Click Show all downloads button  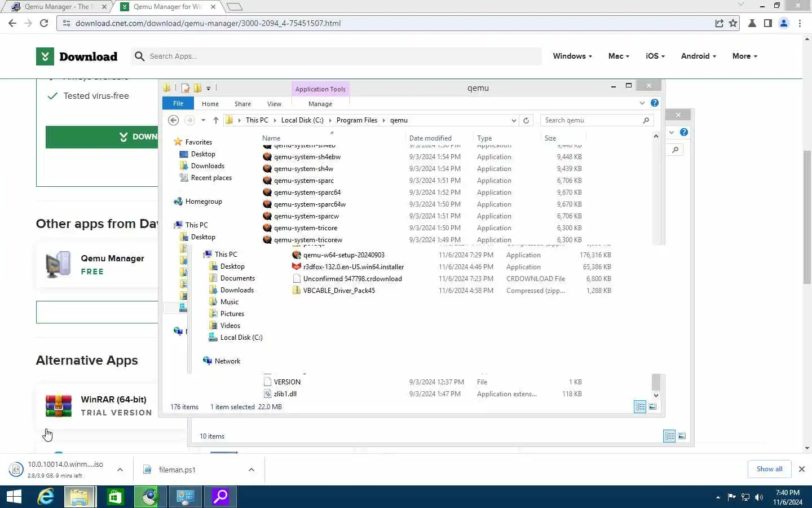point(769,469)
